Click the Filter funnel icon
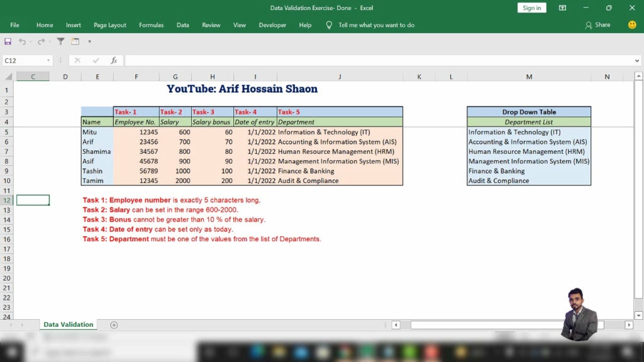The width and height of the screenshot is (644, 362). pyautogui.click(x=61, y=41)
